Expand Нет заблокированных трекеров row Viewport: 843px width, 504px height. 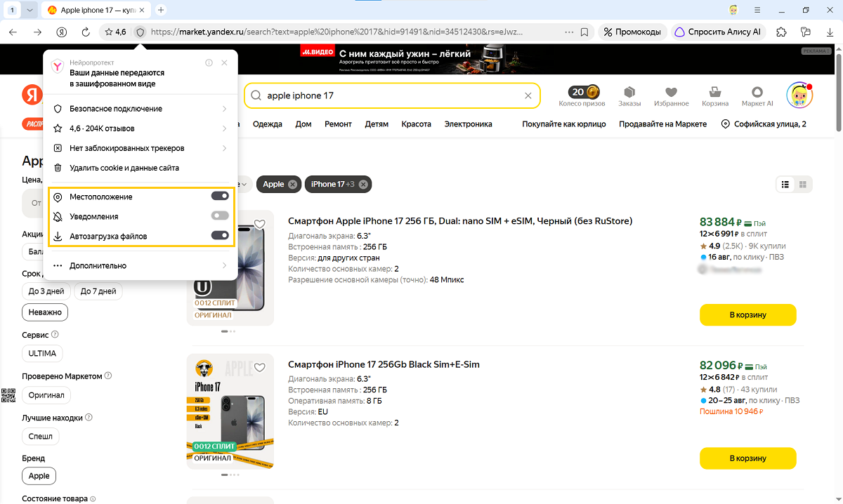tap(140, 148)
